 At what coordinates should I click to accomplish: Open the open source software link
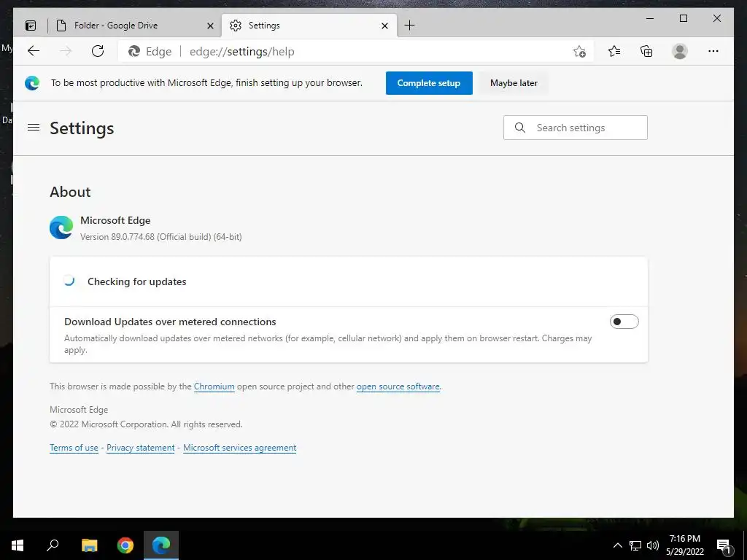[398, 386]
